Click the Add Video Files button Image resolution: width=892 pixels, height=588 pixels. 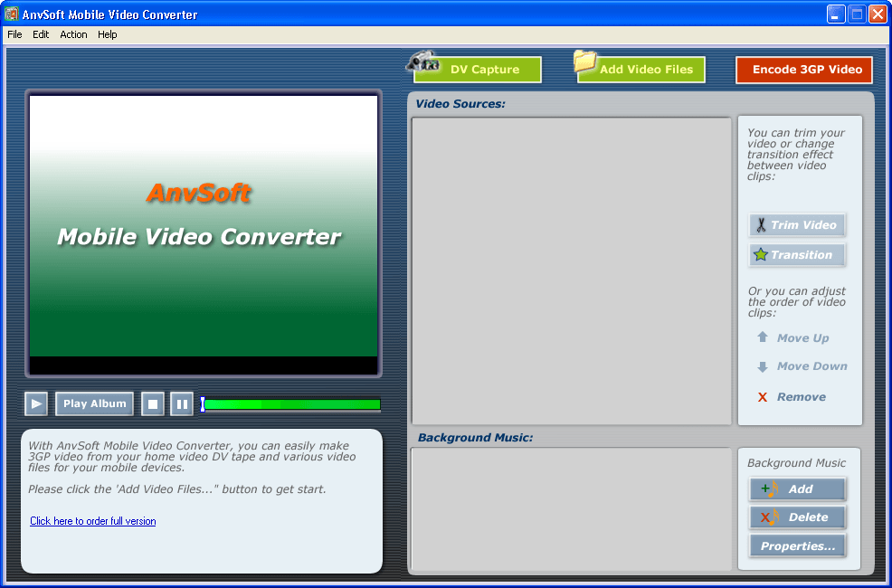(641, 70)
